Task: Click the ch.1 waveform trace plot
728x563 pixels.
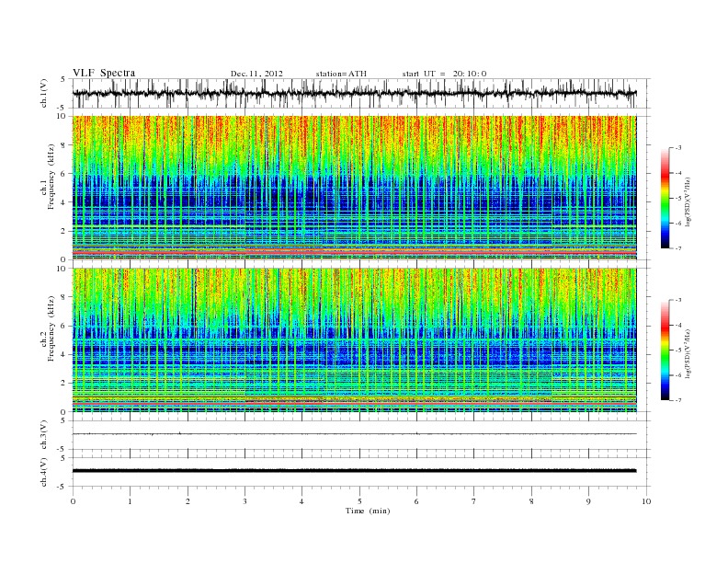Action: tap(354, 93)
